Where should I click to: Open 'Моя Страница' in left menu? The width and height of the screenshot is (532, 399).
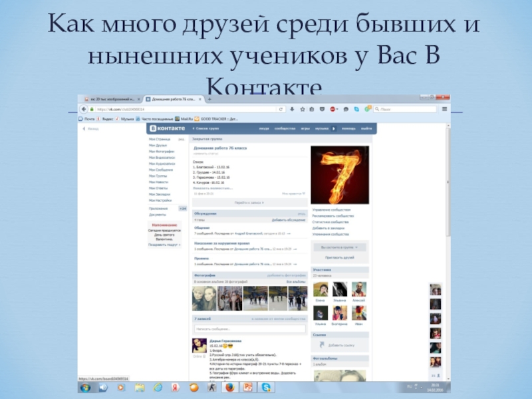(160, 139)
